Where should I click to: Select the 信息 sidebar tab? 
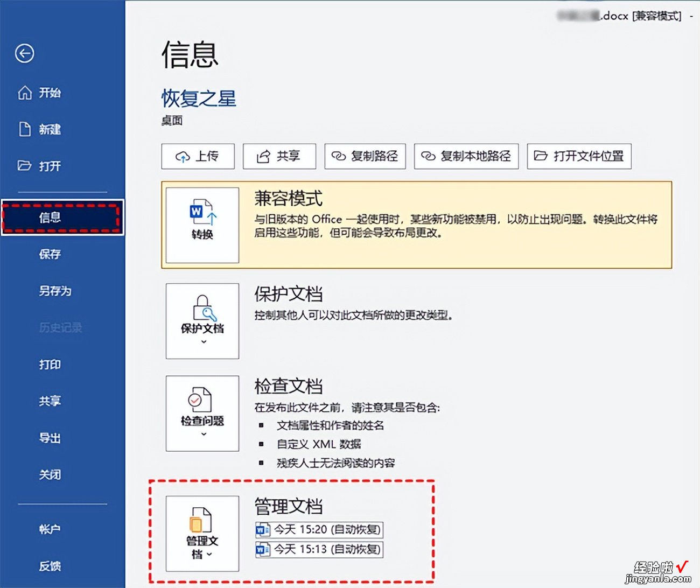tap(62, 217)
